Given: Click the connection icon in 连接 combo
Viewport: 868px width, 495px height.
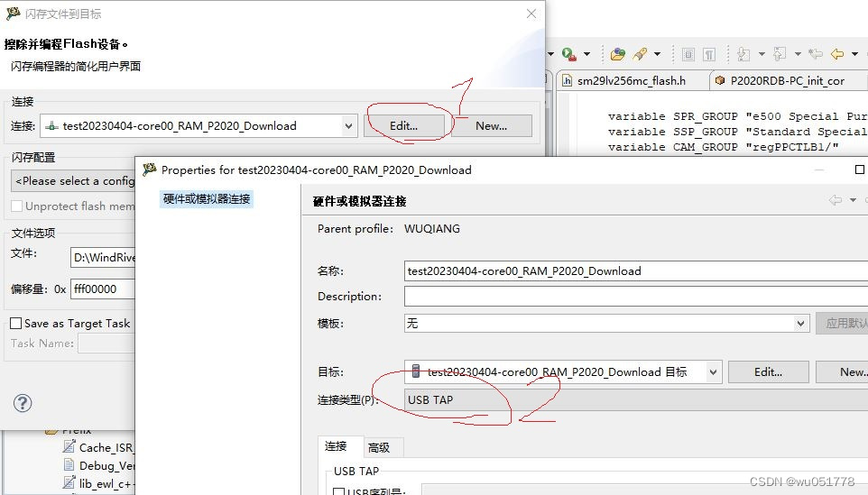Looking at the screenshot, I should point(52,126).
